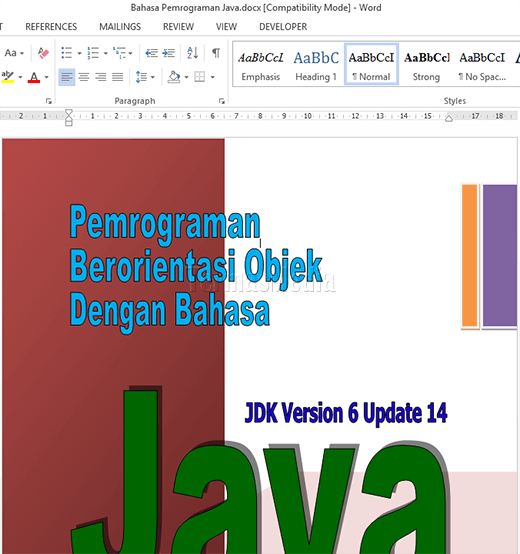Open highlight color dropdown arrow

pos(20,77)
